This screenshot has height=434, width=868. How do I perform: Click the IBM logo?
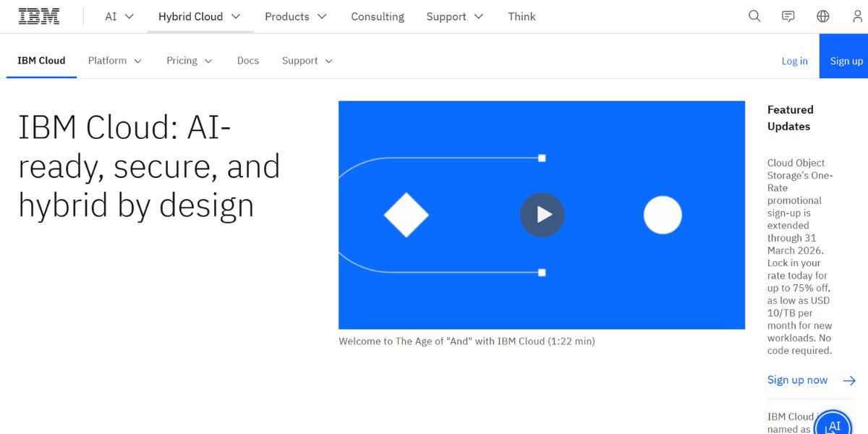click(39, 17)
